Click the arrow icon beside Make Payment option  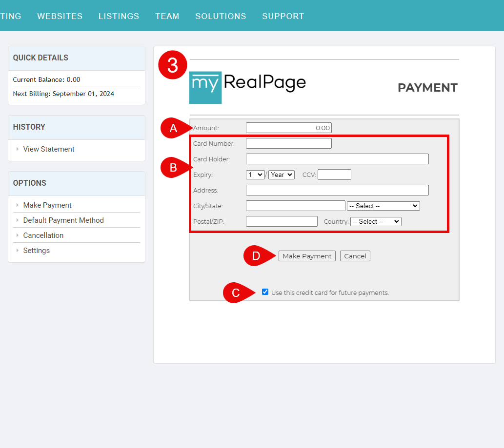point(18,205)
